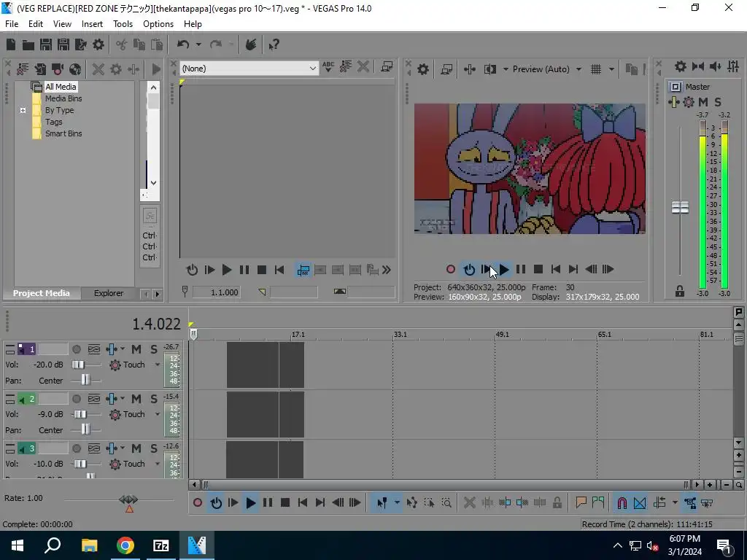Image resolution: width=747 pixels, height=560 pixels.
Task: Click the Master bus lock fader channels icon
Action: pyautogui.click(x=680, y=292)
